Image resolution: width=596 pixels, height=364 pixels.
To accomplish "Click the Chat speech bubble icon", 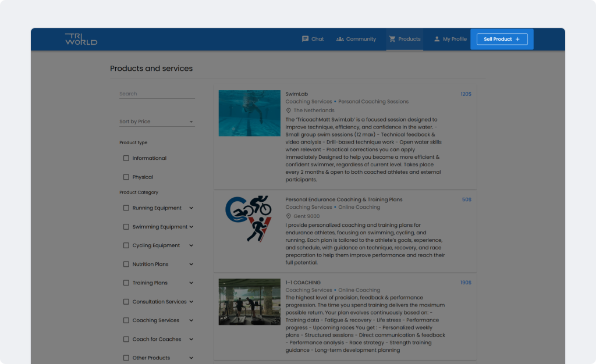I will click(305, 39).
